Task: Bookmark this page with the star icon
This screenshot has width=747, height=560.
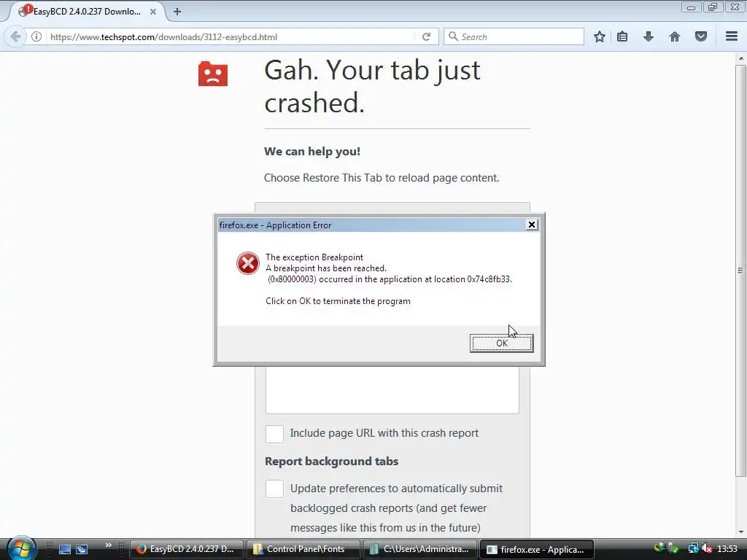Action: (x=600, y=36)
